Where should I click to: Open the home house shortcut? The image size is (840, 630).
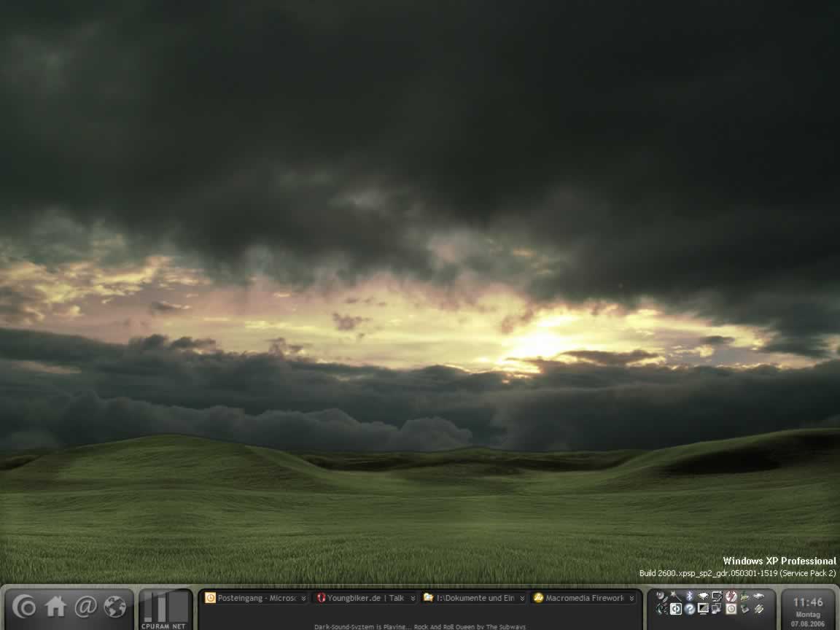pyautogui.click(x=55, y=607)
